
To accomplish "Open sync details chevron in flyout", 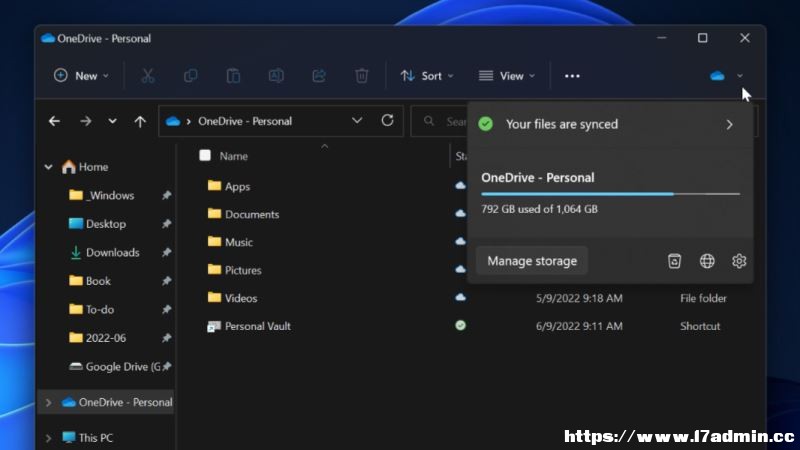I will [x=730, y=124].
